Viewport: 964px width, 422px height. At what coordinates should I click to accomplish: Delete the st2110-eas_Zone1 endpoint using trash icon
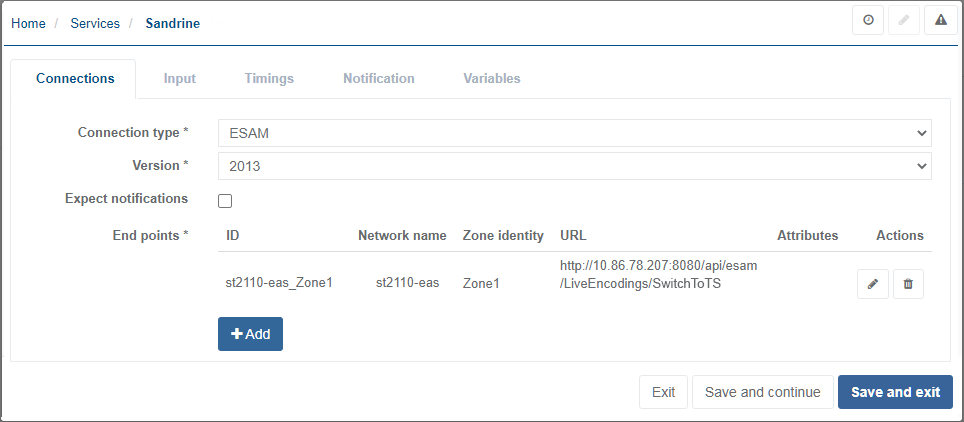click(908, 284)
